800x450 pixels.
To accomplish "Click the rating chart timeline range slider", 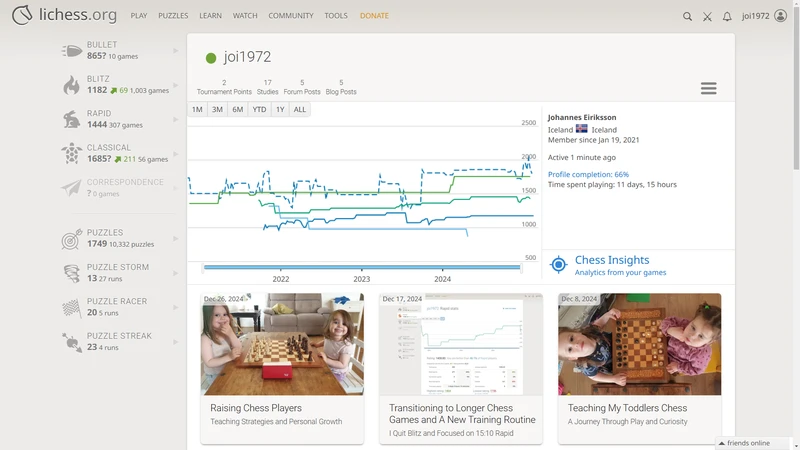I will [x=362, y=267].
